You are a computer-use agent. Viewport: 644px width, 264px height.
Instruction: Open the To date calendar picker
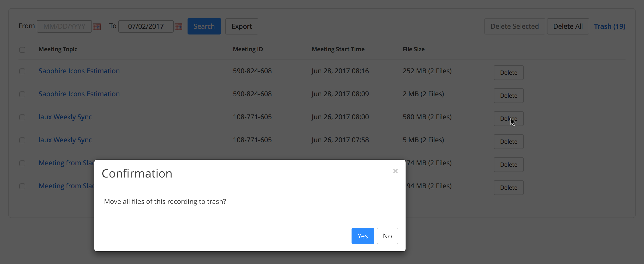point(178,26)
